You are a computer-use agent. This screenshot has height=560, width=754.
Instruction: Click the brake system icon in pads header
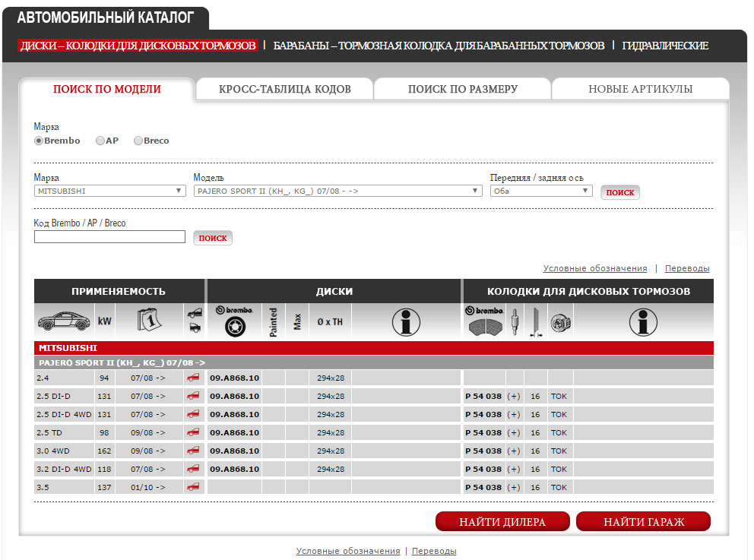[x=561, y=321]
